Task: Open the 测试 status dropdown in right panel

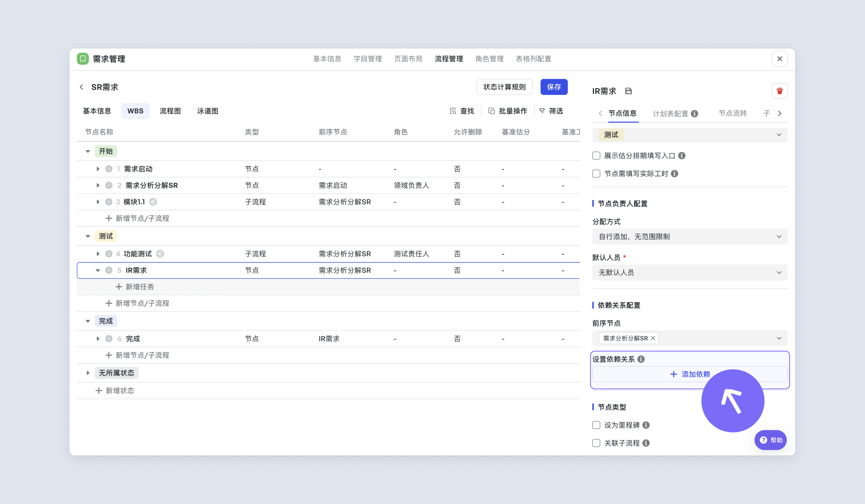Action: click(690, 135)
